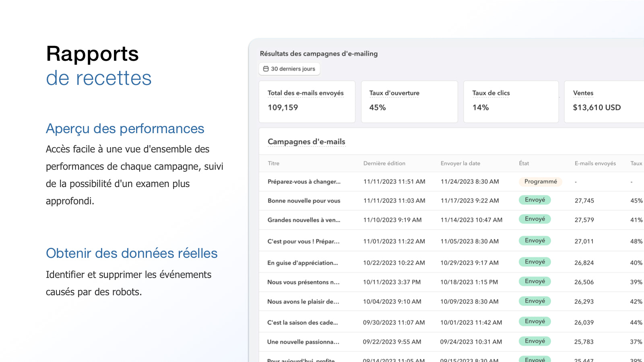Click last edit date '11/11/2023 11:03 AM'
The width and height of the screenshot is (644, 362).
click(x=394, y=201)
